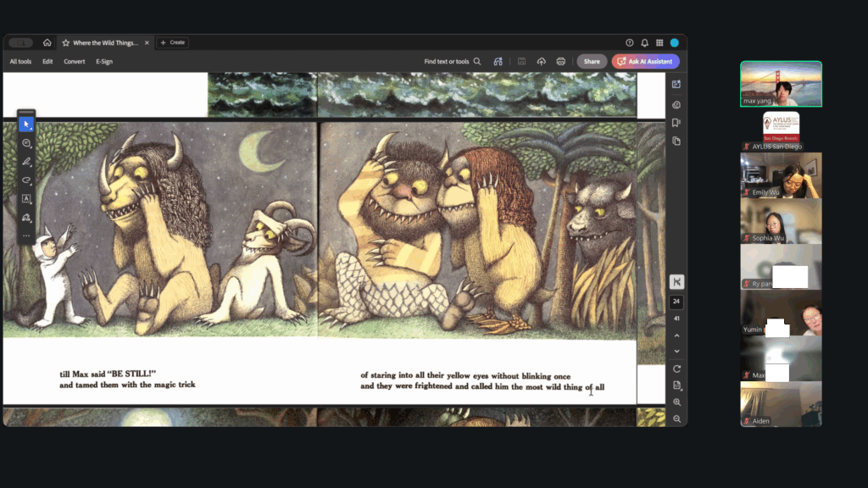Switch to the Where the Wild Things tab

pos(105,42)
